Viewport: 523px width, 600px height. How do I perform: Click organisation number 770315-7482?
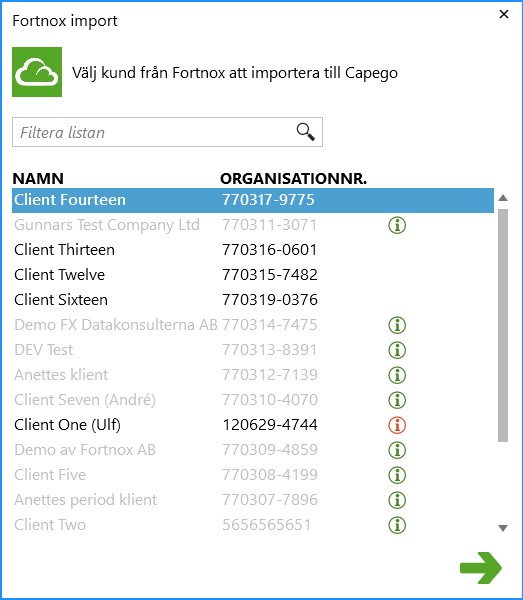270,275
